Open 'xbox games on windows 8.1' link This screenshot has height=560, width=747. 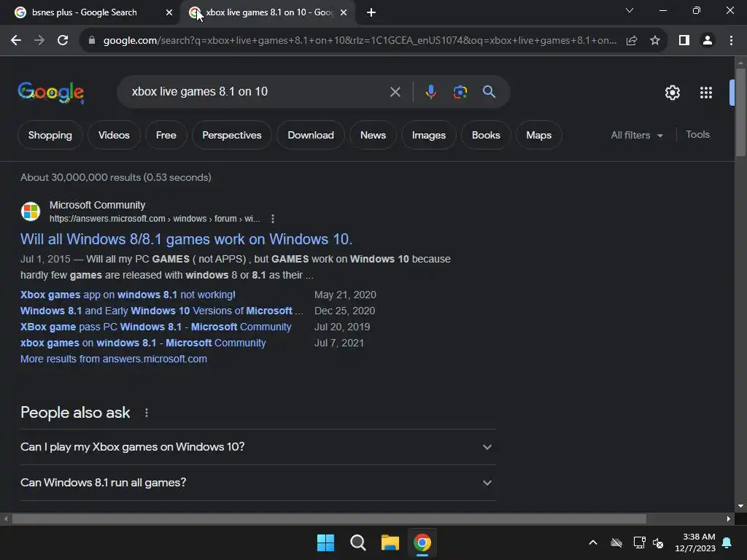(x=143, y=343)
